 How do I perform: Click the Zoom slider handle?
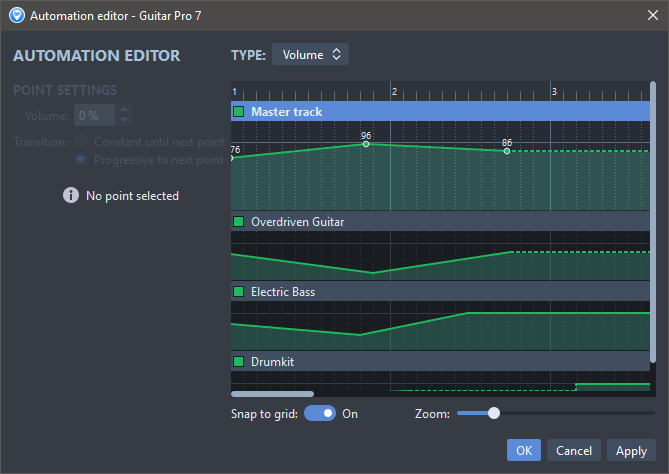[x=494, y=413]
